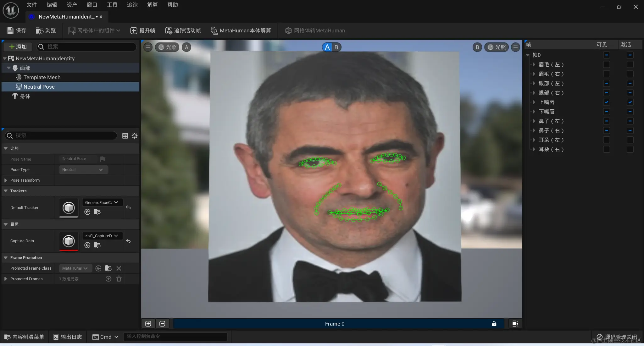Click the lock icon on timeline bar

(x=494, y=324)
